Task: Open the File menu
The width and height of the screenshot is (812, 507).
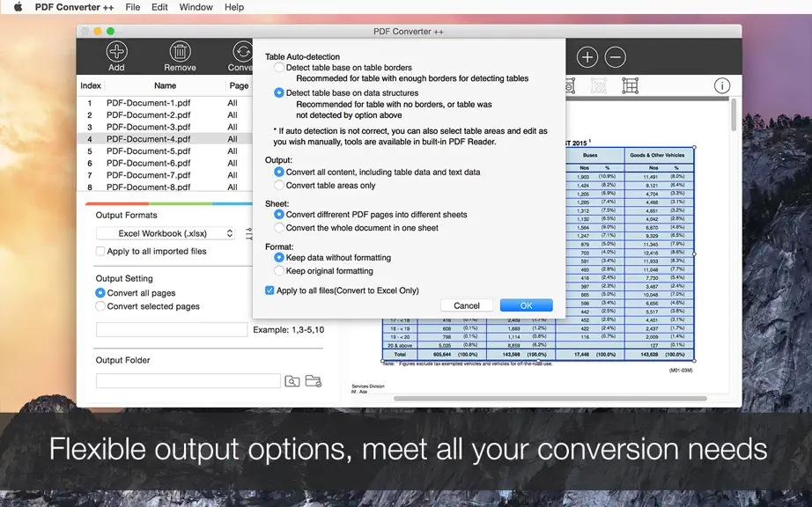Action: click(133, 7)
